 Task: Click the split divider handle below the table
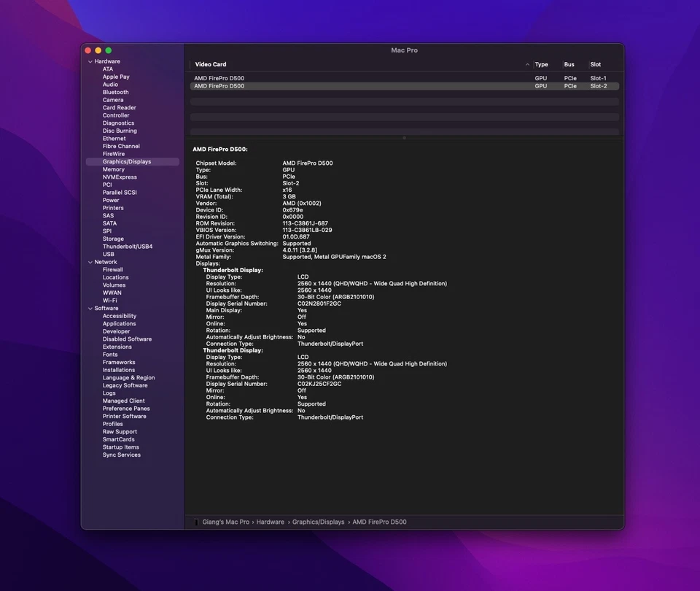tap(405, 137)
